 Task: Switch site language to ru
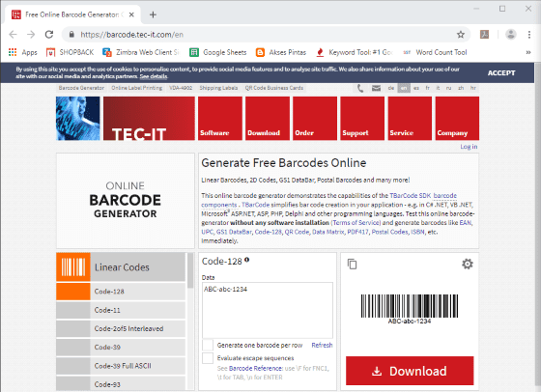(448, 88)
